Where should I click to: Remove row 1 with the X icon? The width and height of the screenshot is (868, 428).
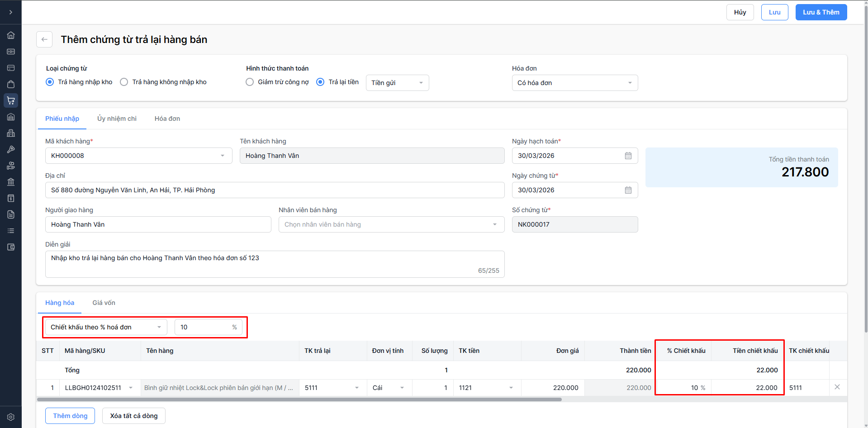tap(837, 387)
